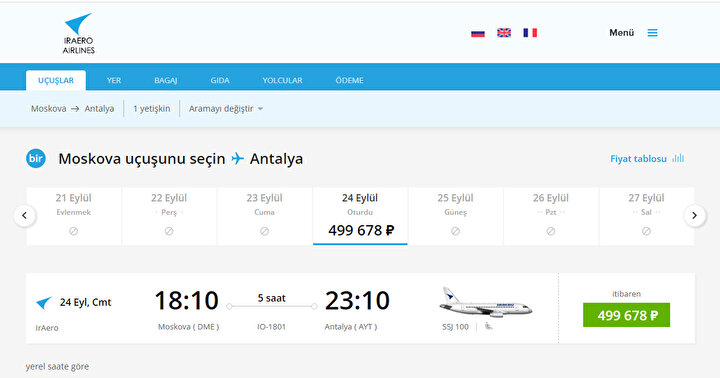Click the Moskova → Antalya route summary
The height and width of the screenshot is (378, 720).
(x=73, y=109)
